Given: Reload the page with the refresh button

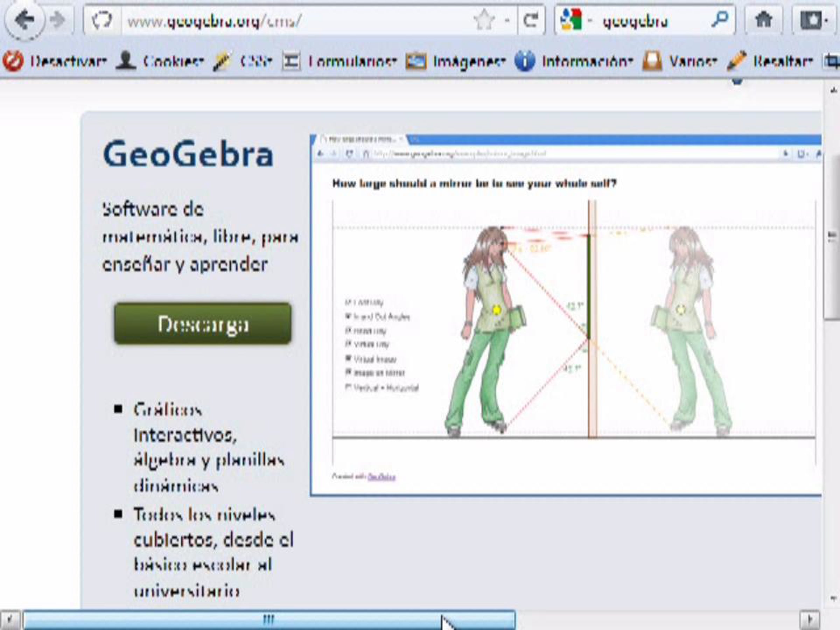Looking at the screenshot, I should pyautogui.click(x=531, y=20).
